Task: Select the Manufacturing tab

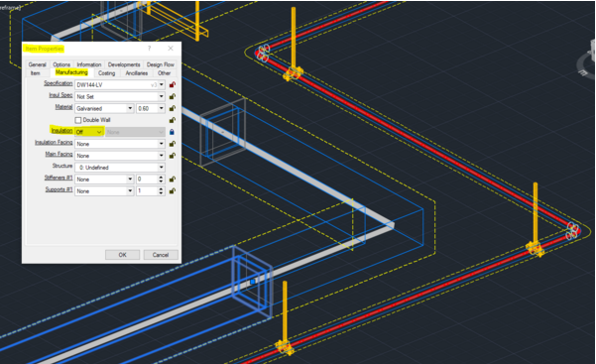Action: click(x=71, y=72)
